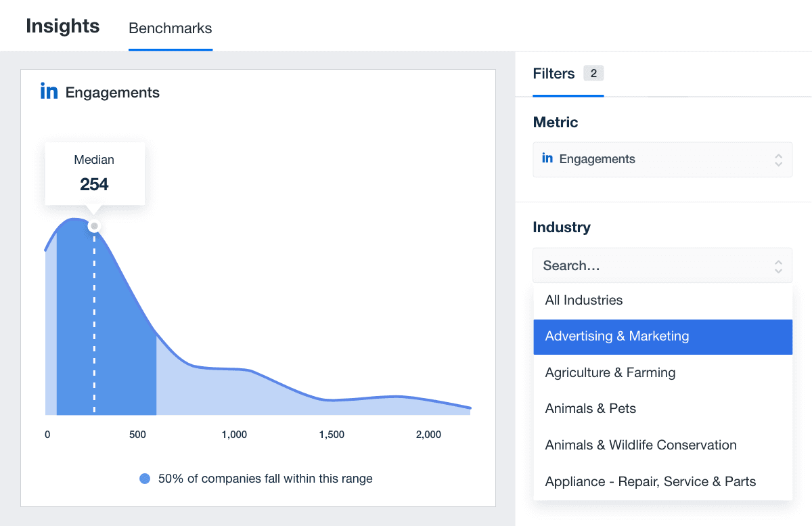This screenshot has height=526, width=812.
Task: Click the LinkedIn icon inside the Metric selector
Action: pos(547,158)
